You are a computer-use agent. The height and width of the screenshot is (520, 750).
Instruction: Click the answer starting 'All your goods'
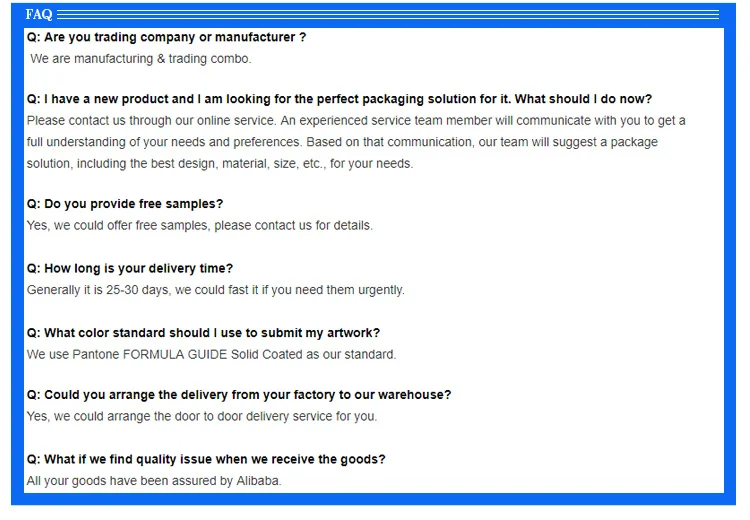154,481
